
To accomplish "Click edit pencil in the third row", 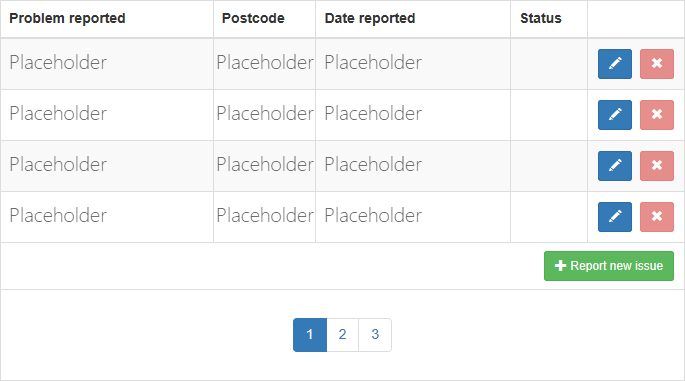I will [615, 166].
